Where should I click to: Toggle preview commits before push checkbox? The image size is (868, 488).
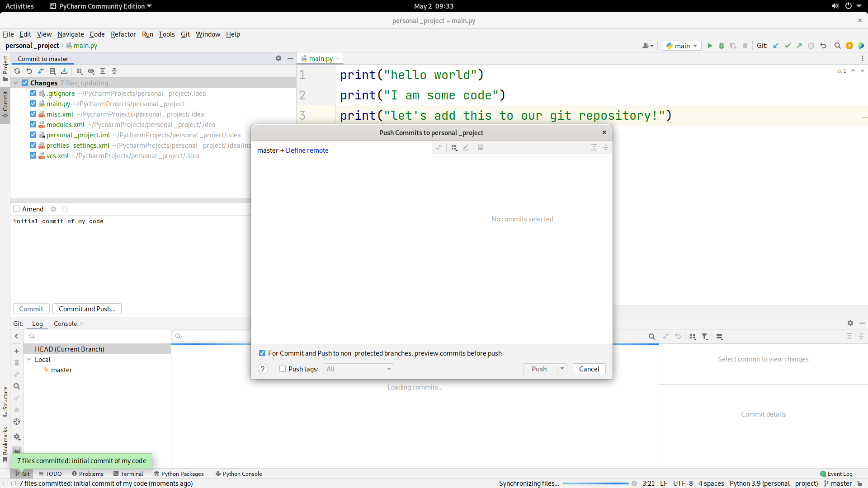coord(262,353)
